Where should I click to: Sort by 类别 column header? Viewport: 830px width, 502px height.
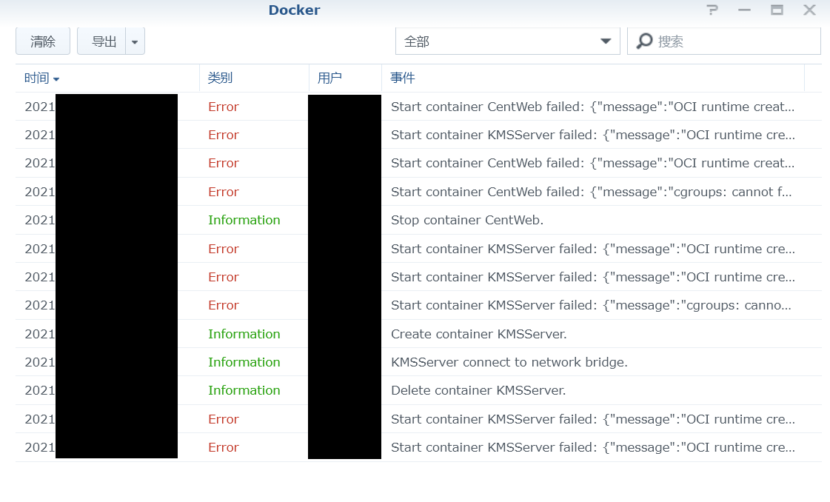(x=220, y=78)
